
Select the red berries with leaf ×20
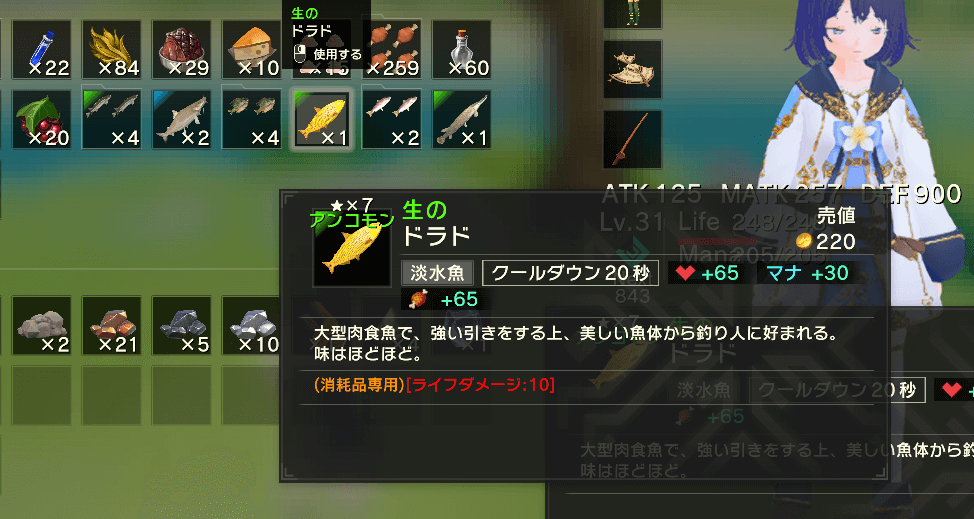coord(42,119)
